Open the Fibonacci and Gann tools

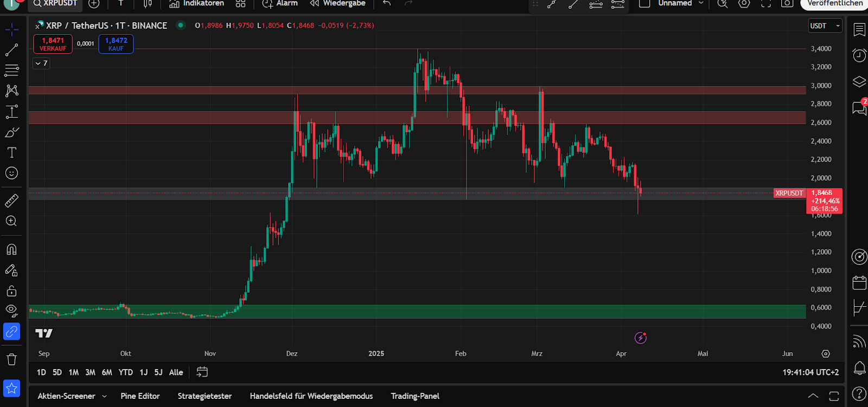point(11,70)
